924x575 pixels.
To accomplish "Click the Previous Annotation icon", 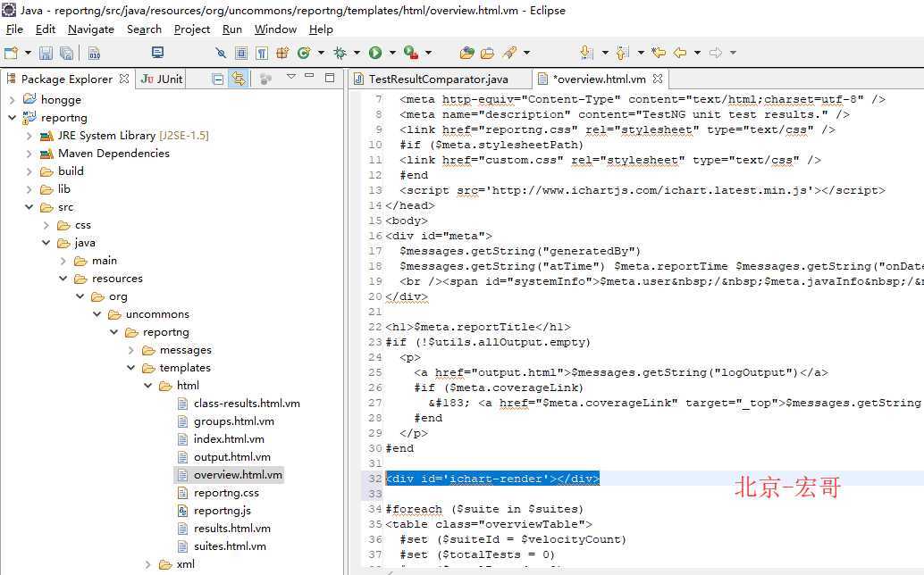I will click(x=622, y=53).
